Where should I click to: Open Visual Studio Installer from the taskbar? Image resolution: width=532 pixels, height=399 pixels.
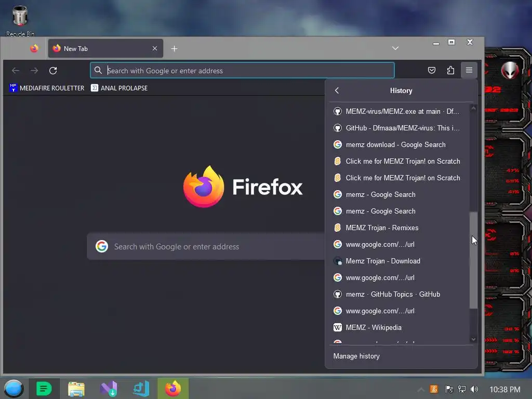(109, 389)
